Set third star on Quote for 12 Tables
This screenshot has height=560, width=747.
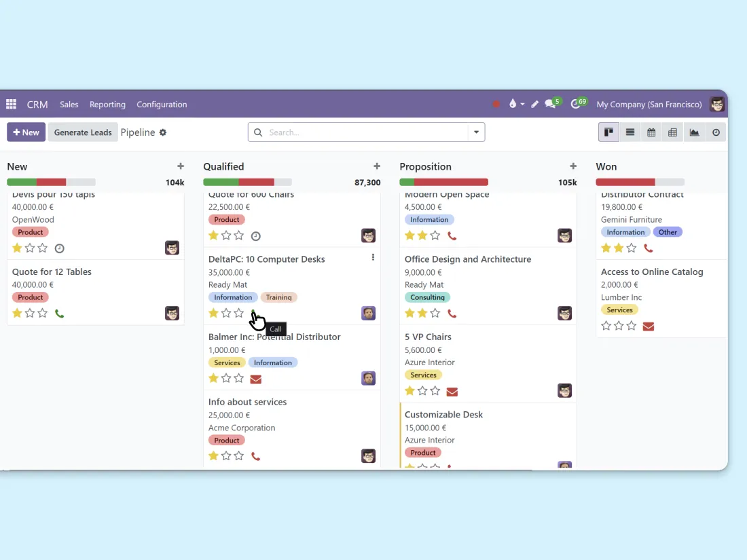43,314
